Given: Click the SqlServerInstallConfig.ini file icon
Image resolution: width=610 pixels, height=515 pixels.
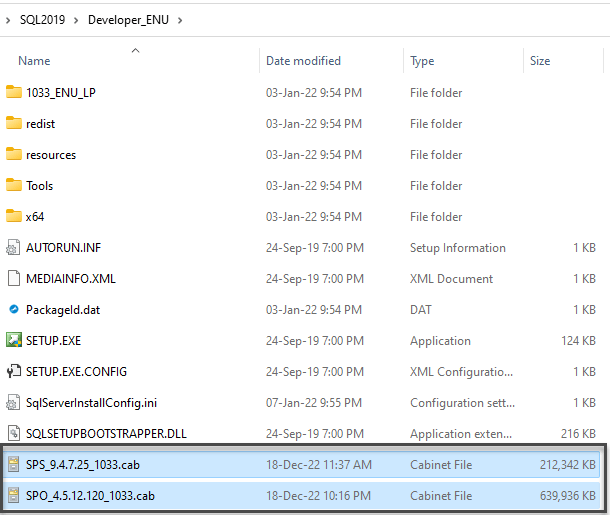Looking at the screenshot, I should point(14,403).
